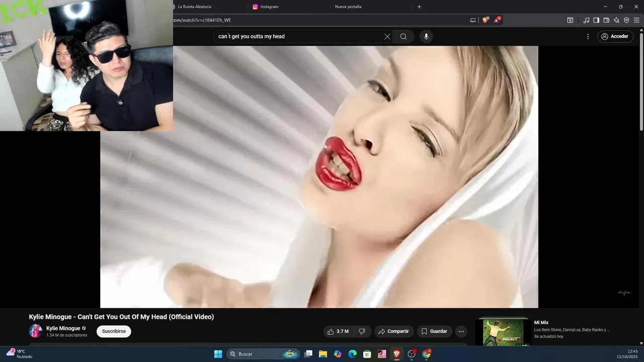
Task: Open YouTube settings three-dot menu near Acceder
Action: 588,37
